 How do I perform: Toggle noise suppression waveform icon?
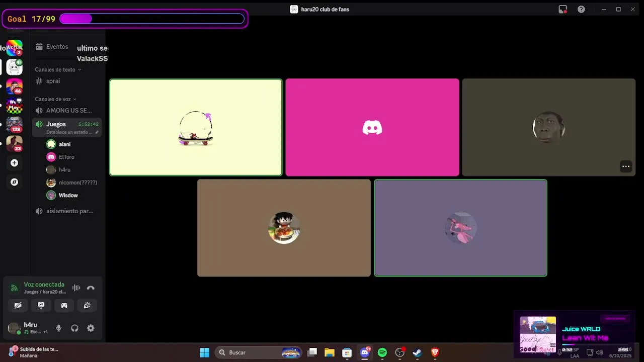(76, 288)
